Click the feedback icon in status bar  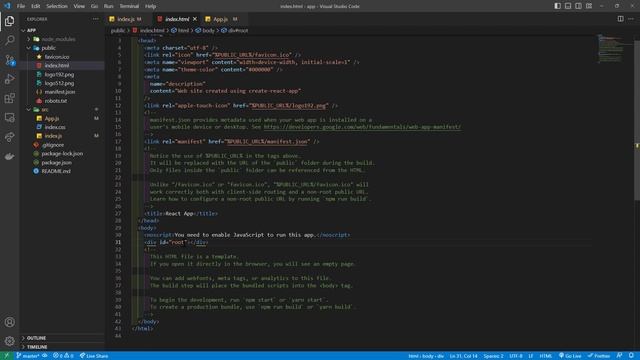619,356
